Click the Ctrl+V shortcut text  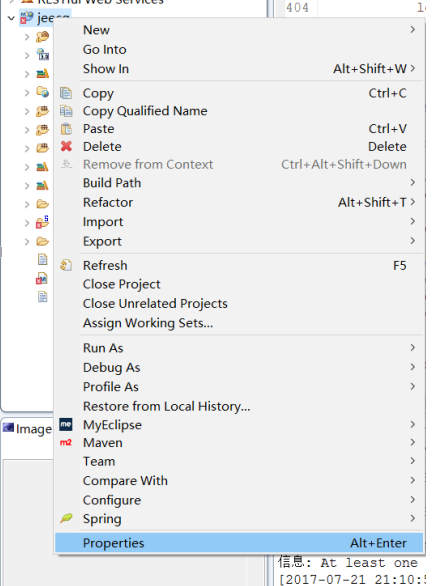click(x=387, y=129)
